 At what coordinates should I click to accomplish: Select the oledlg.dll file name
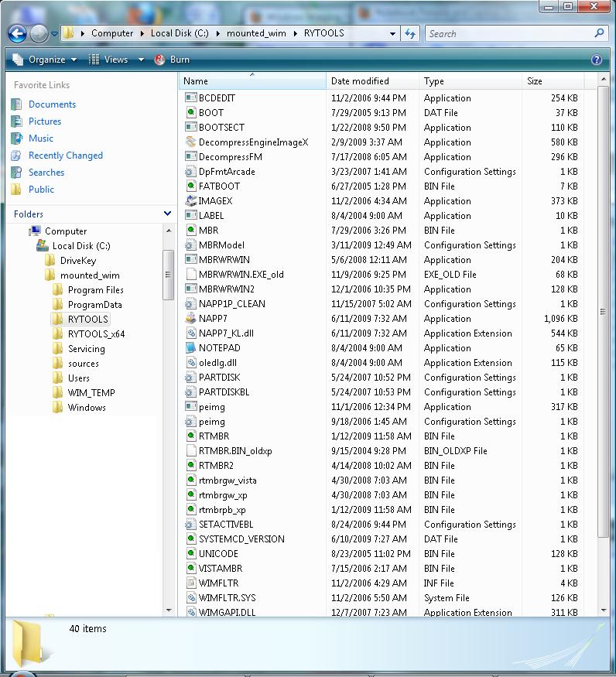point(217,363)
